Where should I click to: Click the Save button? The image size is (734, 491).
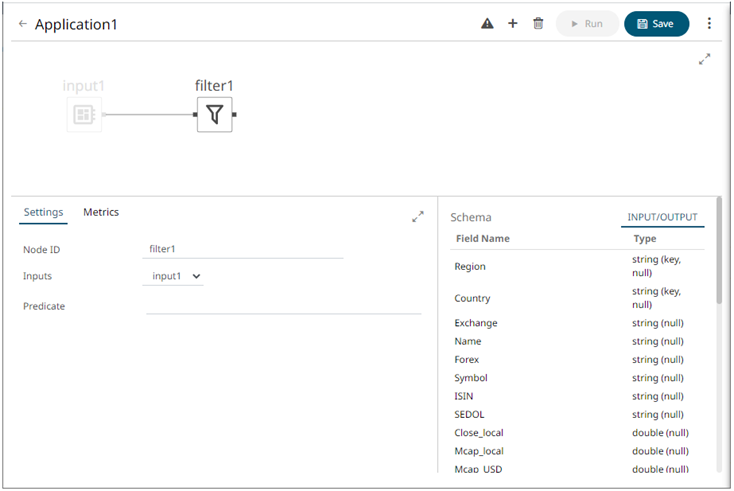pos(656,23)
